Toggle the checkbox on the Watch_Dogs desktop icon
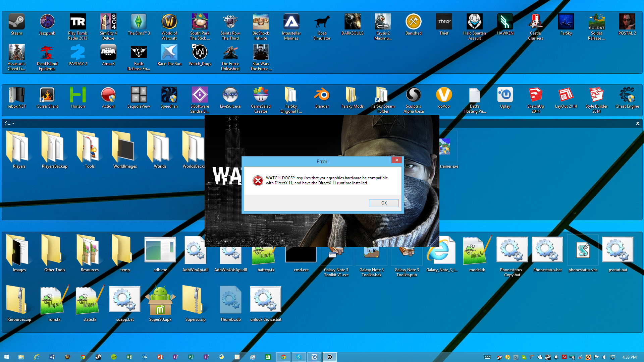This screenshot has width=644, height=362. [194, 46]
